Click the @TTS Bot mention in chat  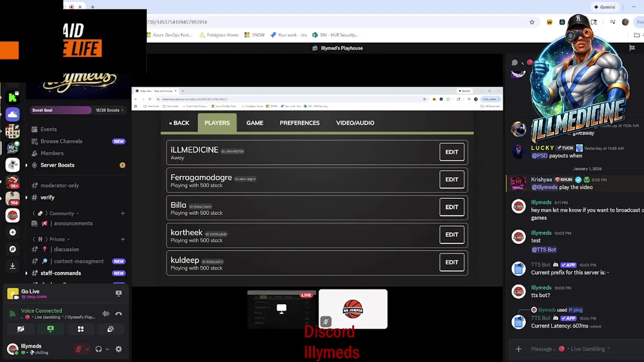(544, 249)
